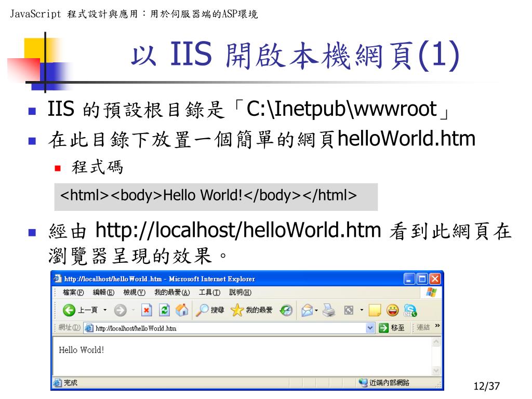Click the Hello World! page text

82,350
